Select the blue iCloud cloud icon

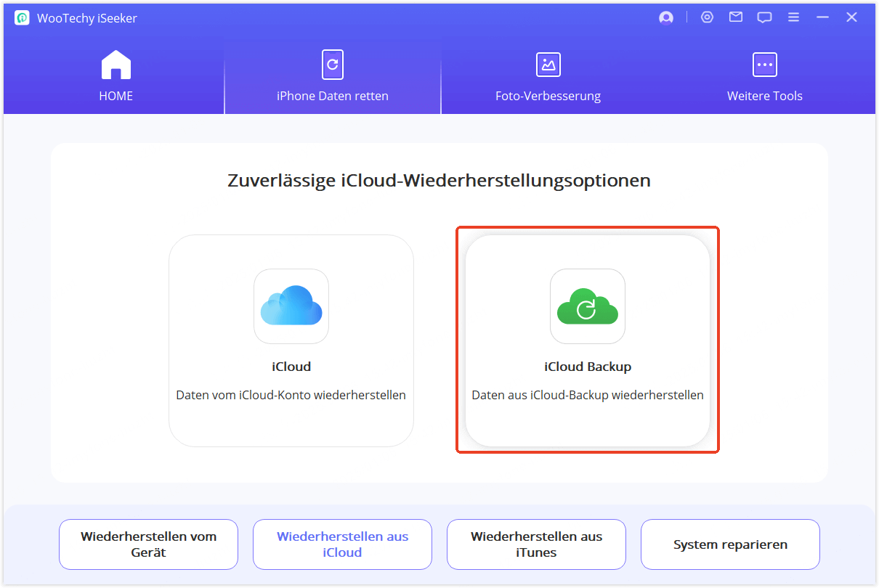291,306
